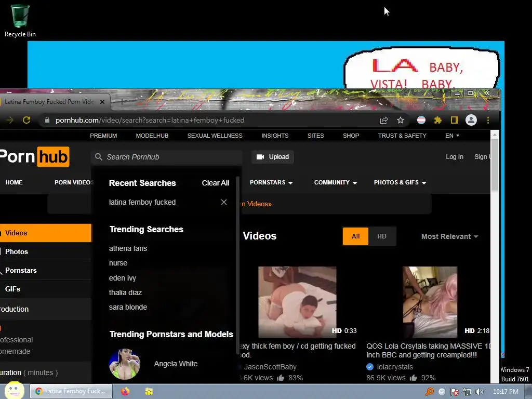Launch Firefox from the taskbar
Image resolution: width=532 pixels, height=399 pixels.
point(125,392)
